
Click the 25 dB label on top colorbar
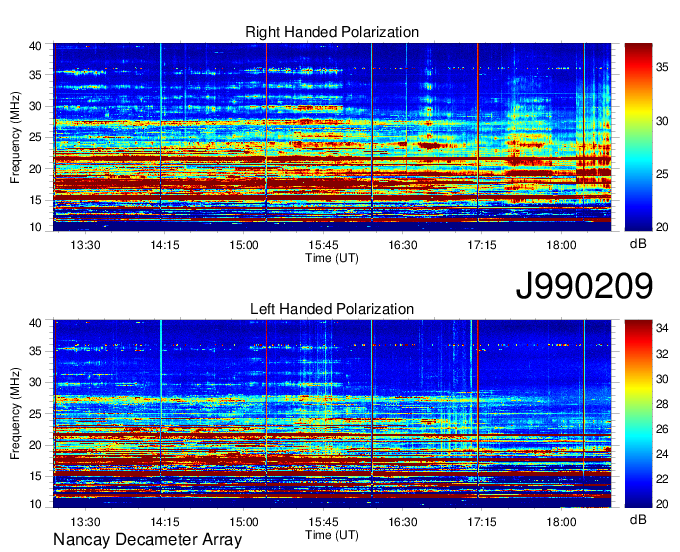click(662, 174)
